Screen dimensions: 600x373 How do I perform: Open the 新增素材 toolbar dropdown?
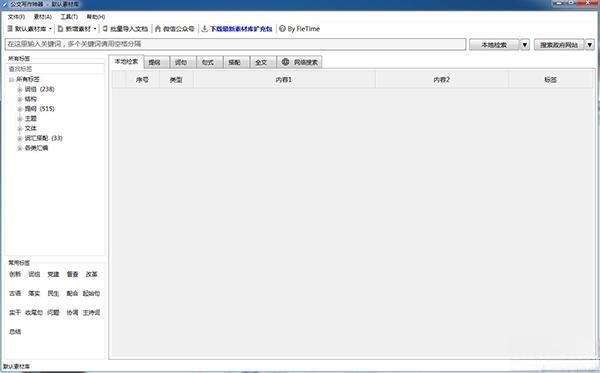77,29
